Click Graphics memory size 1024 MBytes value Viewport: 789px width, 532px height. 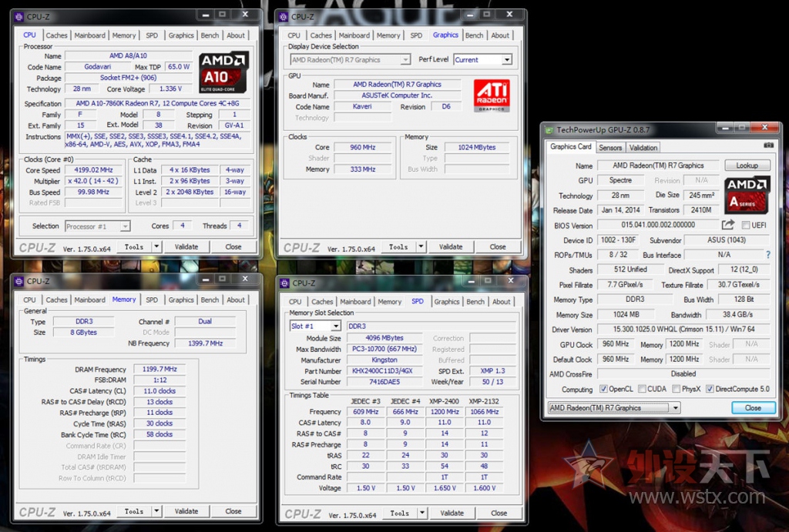(476, 147)
